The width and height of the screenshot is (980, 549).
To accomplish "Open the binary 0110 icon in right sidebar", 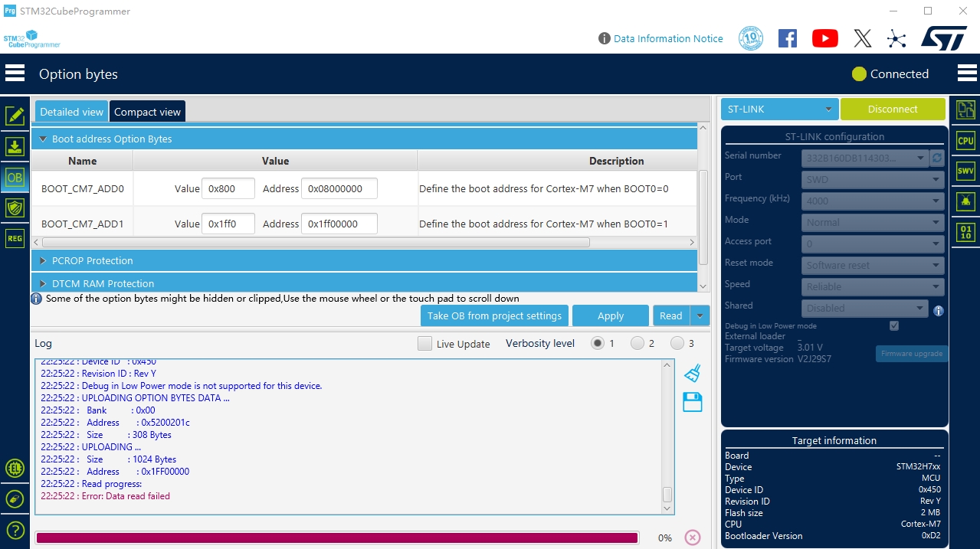I will (x=965, y=233).
